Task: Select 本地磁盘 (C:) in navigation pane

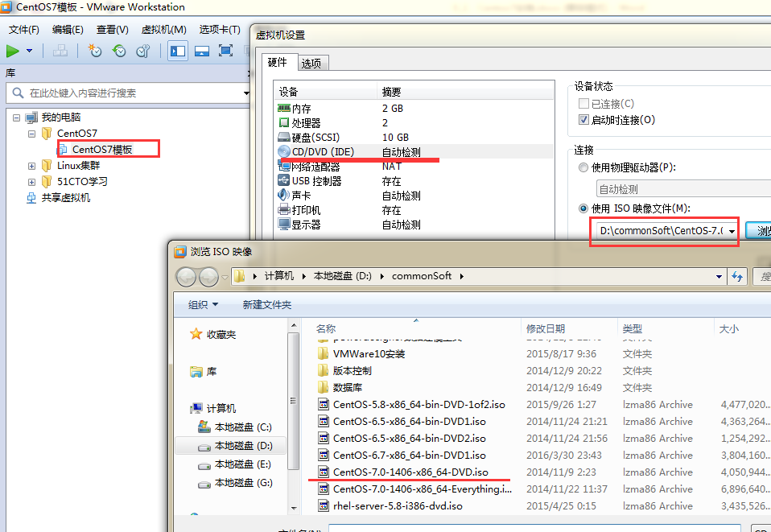Action: click(235, 427)
